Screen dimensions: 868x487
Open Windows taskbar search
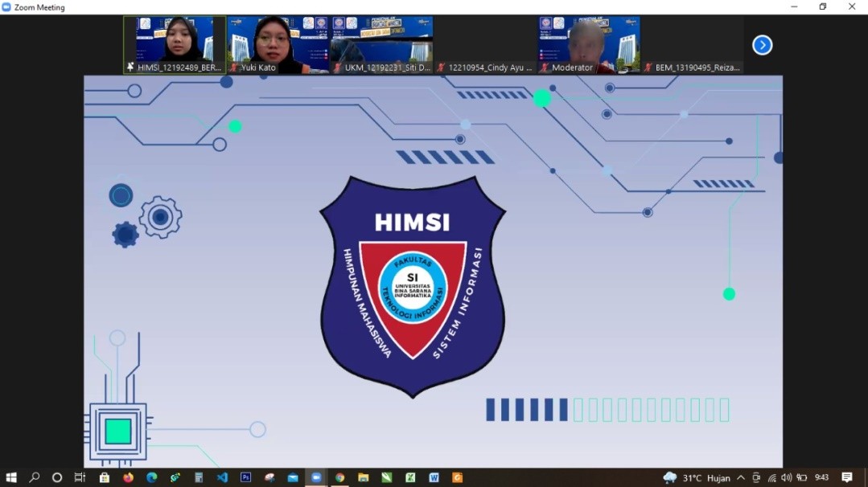pyautogui.click(x=35, y=477)
